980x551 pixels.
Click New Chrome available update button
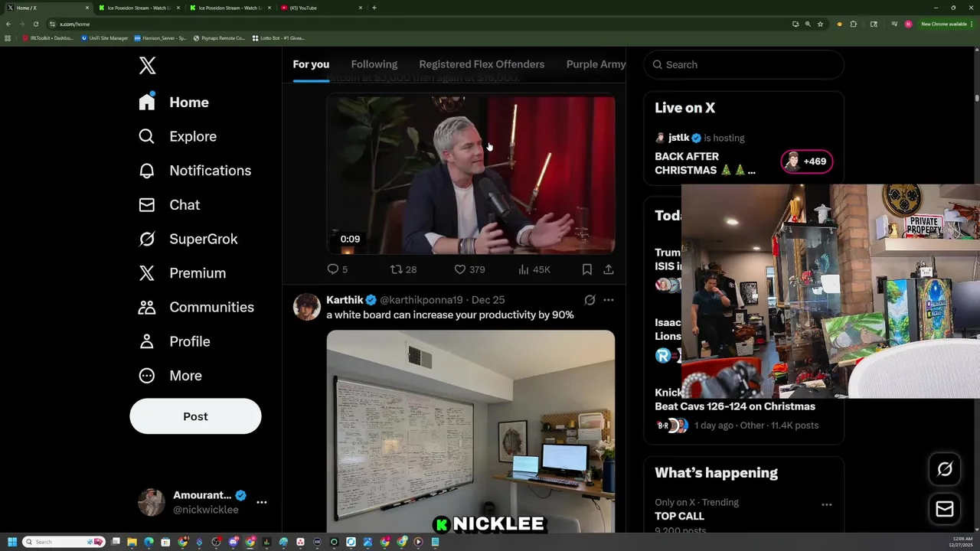coord(947,24)
